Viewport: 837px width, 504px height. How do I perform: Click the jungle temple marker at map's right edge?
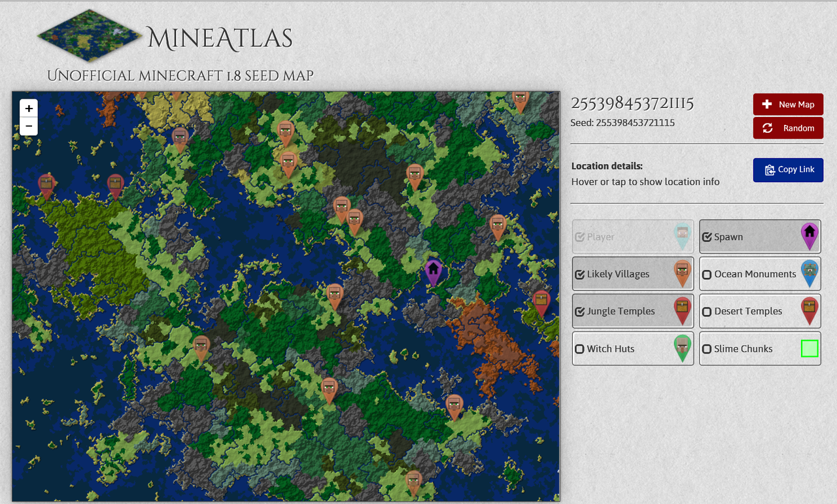[541, 303]
